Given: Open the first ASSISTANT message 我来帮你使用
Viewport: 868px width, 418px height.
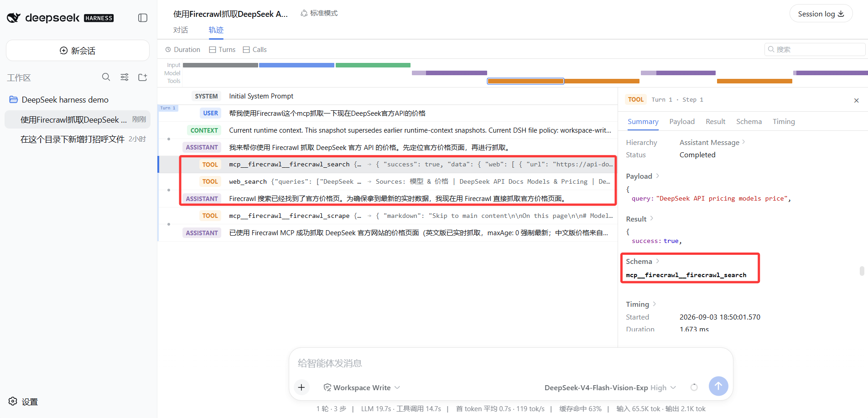Looking at the screenshot, I should pyautogui.click(x=388, y=147).
